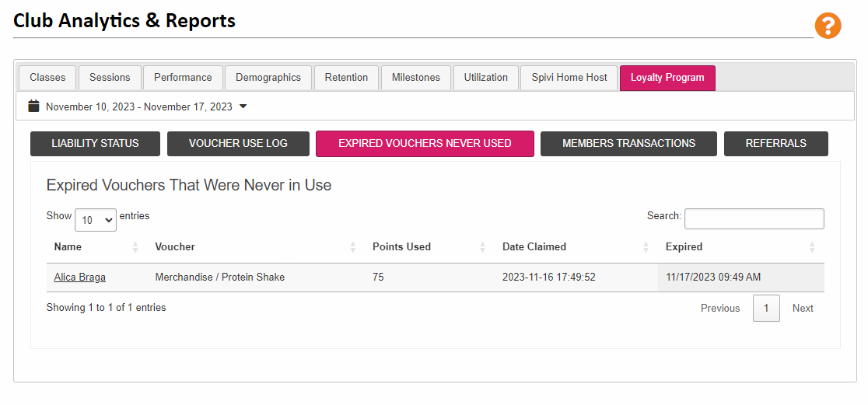Viewport: 868px width, 405px height.
Task: Open the Classes tab
Action: tap(47, 78)
